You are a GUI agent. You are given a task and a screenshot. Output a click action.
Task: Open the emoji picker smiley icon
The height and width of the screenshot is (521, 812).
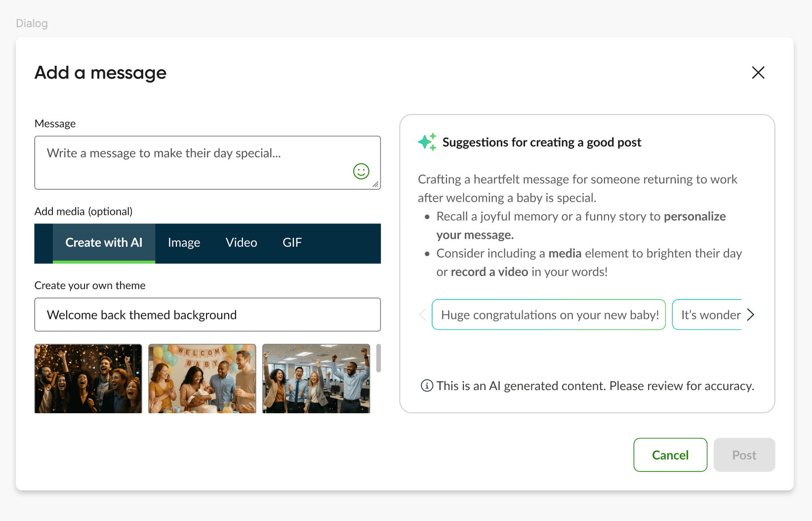click(x=361, y=172)
